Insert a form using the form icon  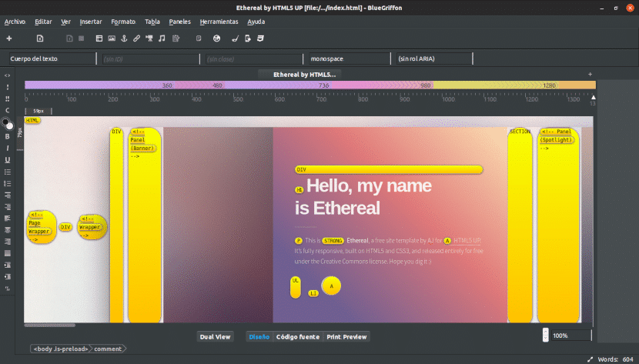tap(176, 38)
